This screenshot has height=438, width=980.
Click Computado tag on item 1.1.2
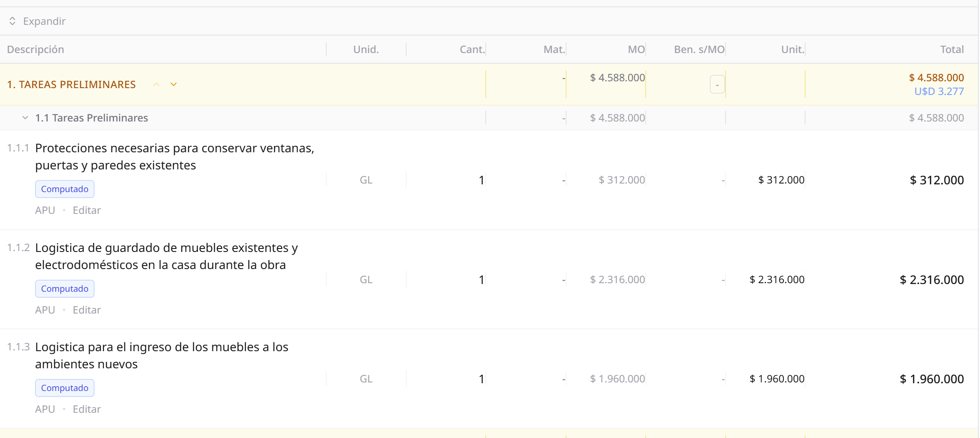click(65, 289)
